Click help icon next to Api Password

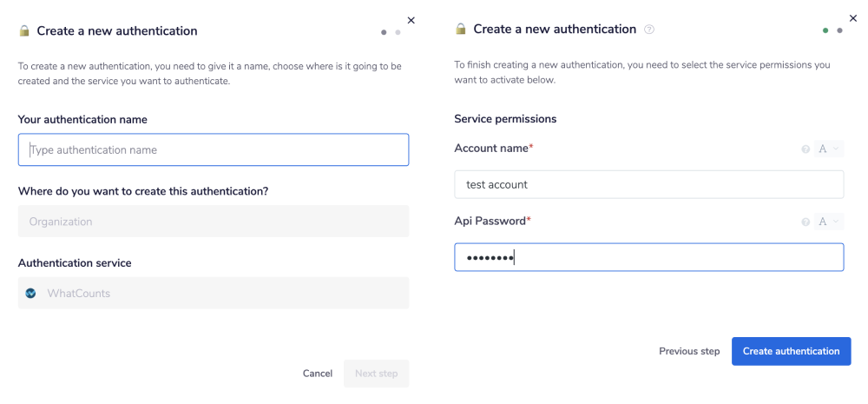click(x=806, y=222)
